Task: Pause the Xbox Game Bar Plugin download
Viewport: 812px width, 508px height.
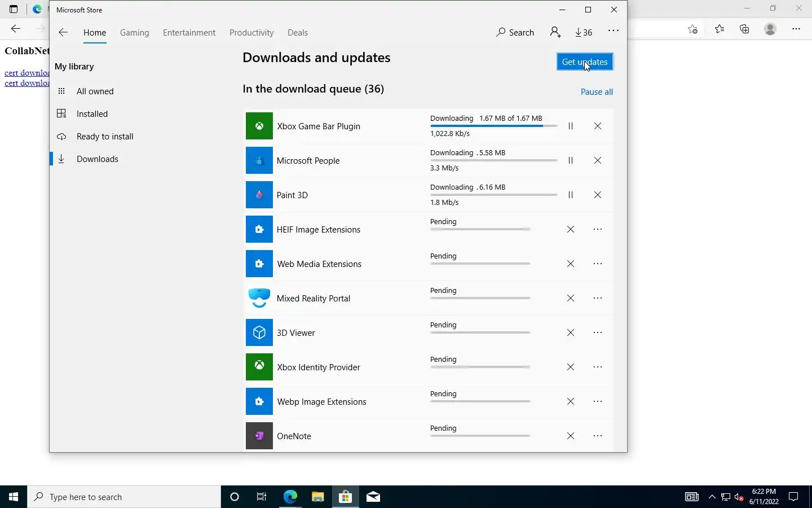Action: coord(571,126)
